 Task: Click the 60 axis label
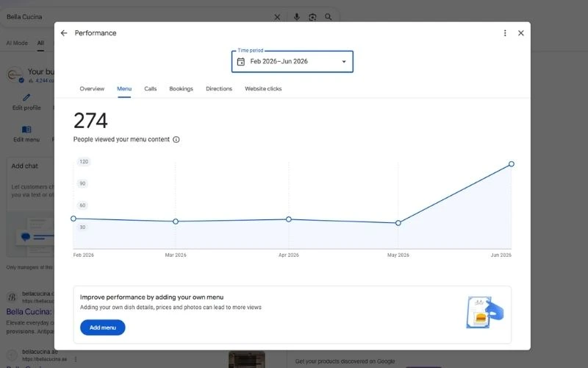82,205
